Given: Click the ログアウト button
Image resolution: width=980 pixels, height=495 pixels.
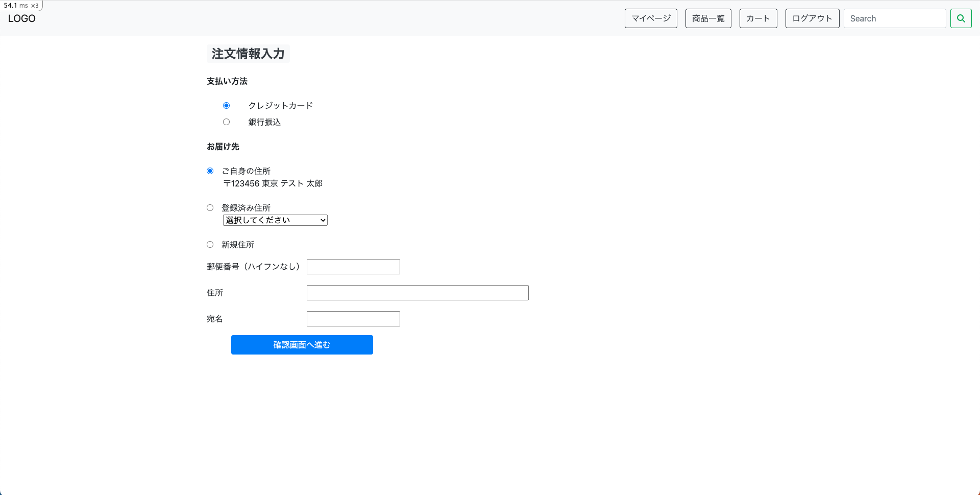Looking at the screenshot, I should click(x=812, y=18).
